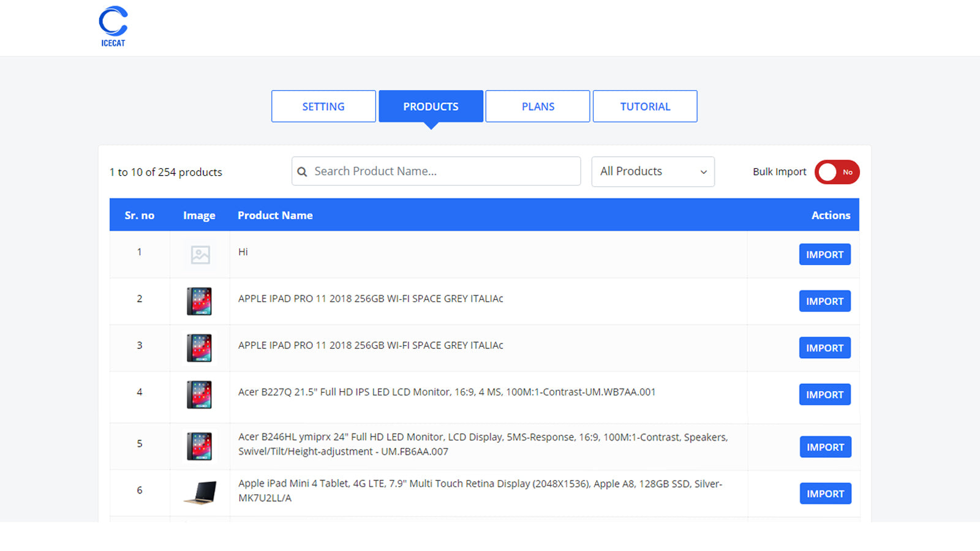Go to the Tutorial tab
Viewport: 980px width, 551px height.
pyautogui.click(x=645, y=107)
